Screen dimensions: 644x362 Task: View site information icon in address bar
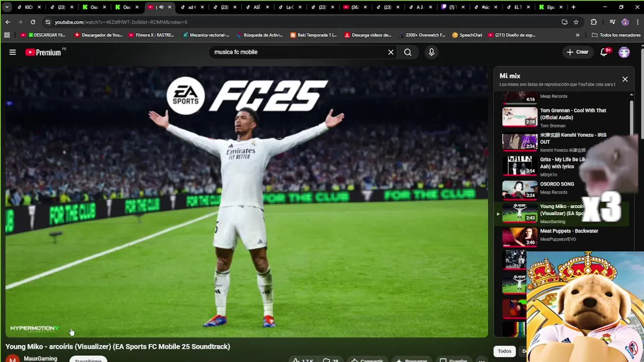pyautogui.click(x=48, y=22)
